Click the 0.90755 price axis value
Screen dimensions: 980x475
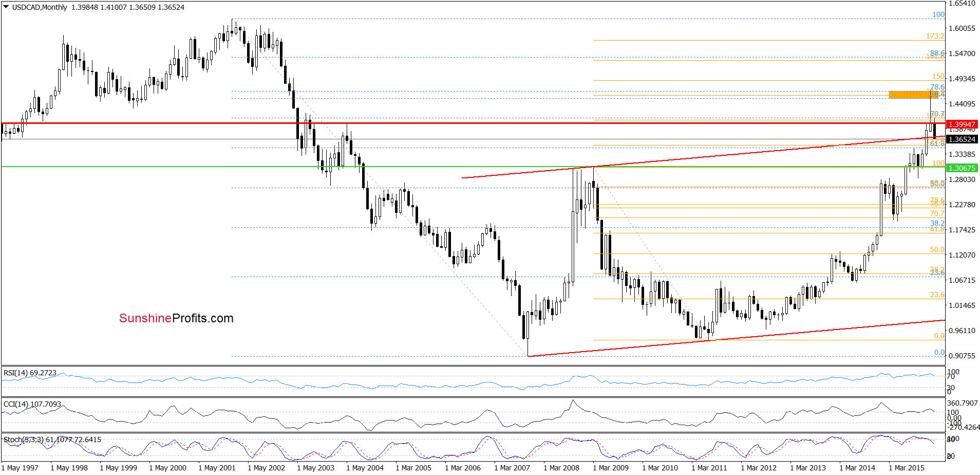(962, 356)
